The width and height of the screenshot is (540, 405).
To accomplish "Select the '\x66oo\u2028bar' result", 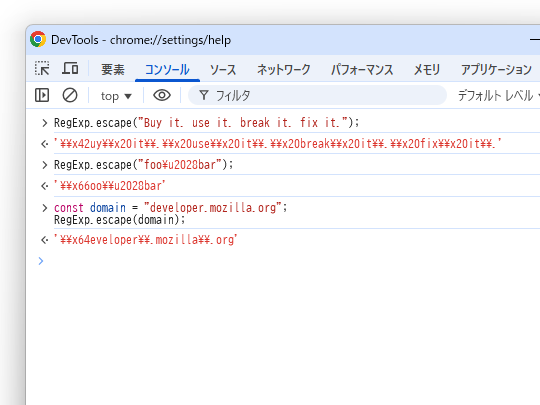I will tap(110, 186).
